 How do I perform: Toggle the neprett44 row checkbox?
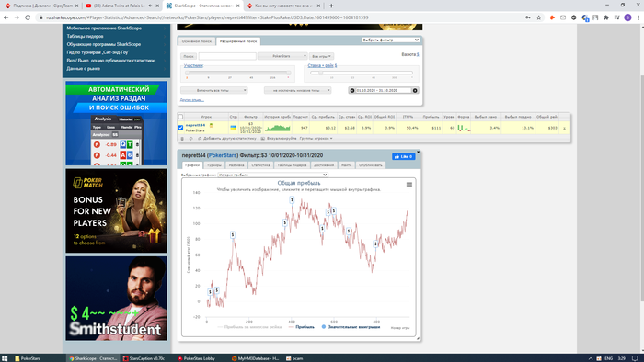[x=180, y=128]
